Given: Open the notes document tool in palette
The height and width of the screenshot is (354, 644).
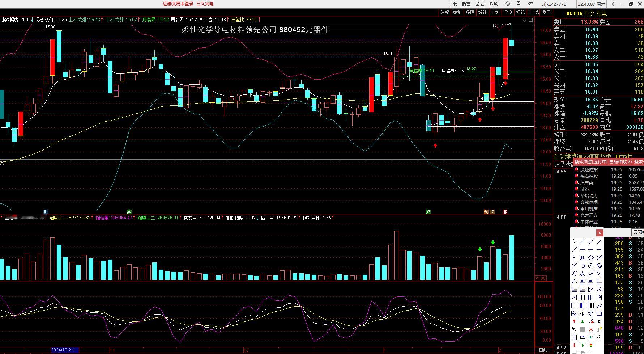Looking at the screenshot, I should pos(575,337).
